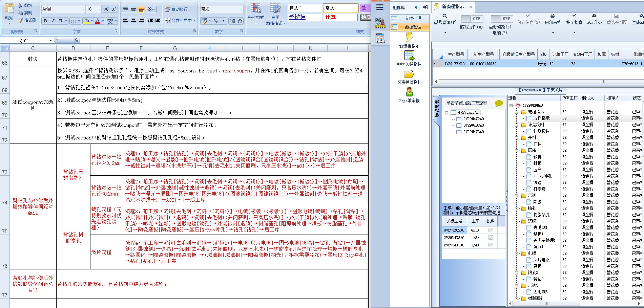Toggle the 编写流程(R) OFF switch
Viewport: 644px width, 308px height.
[x=472, y=19]
